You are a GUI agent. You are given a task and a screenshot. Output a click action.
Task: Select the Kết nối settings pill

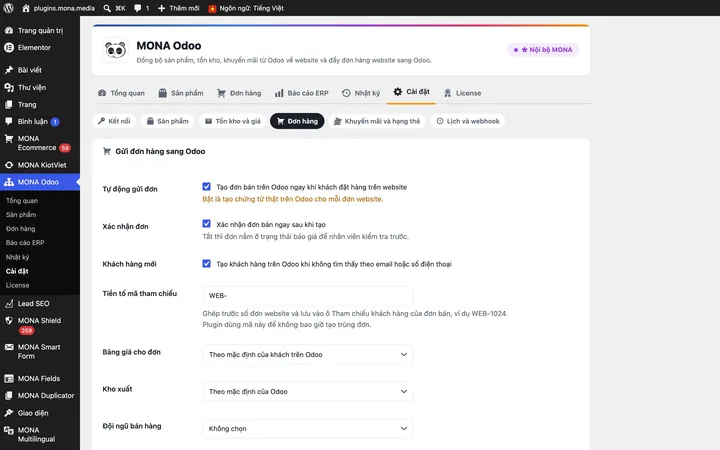click(x=114, y=121)
